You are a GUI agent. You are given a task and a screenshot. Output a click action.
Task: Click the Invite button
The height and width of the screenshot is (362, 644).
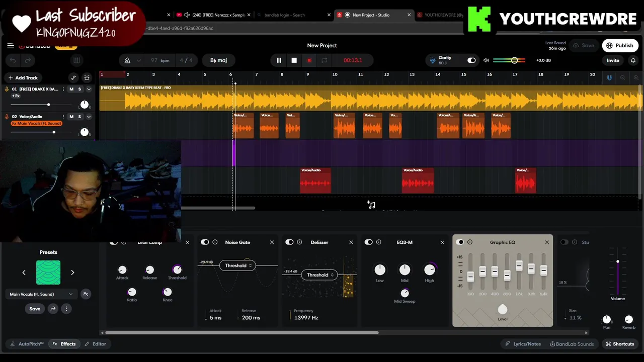613,60
